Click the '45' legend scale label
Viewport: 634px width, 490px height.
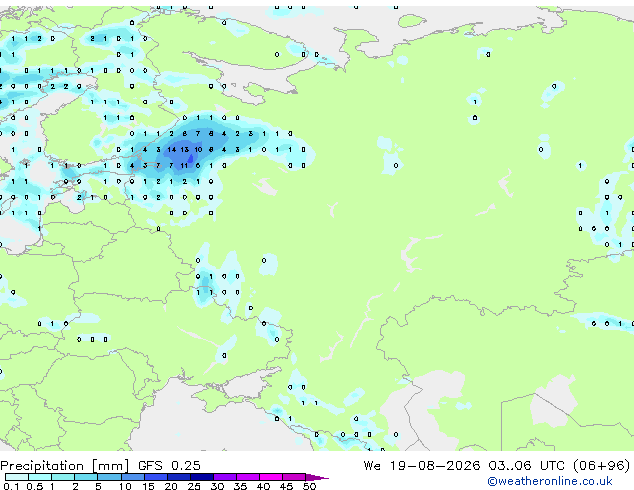[x=286, y=486]
